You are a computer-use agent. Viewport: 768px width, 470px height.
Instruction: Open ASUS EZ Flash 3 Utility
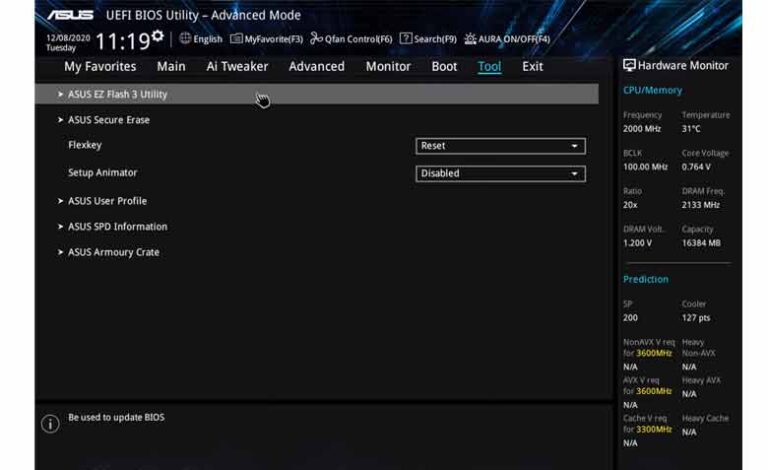[316, 94]
